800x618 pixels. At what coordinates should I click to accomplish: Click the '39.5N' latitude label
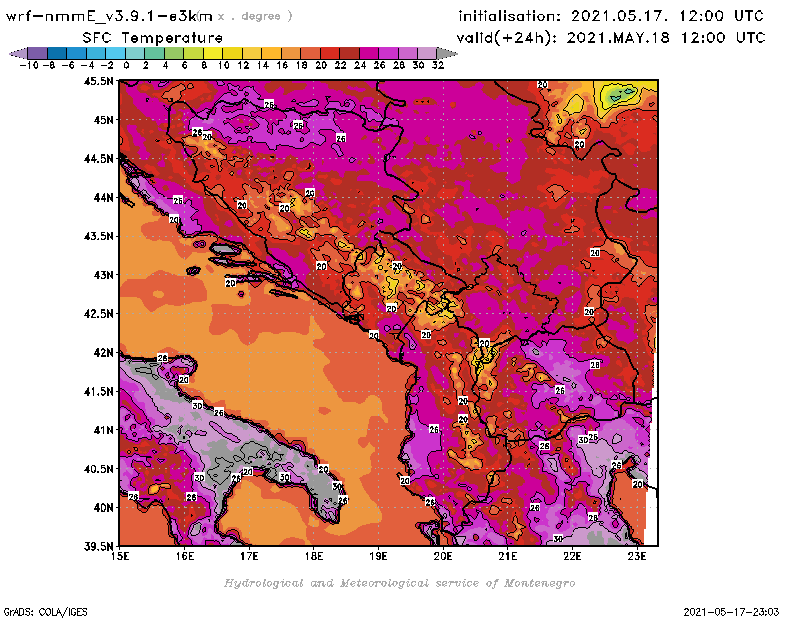(x=98, y=547)
